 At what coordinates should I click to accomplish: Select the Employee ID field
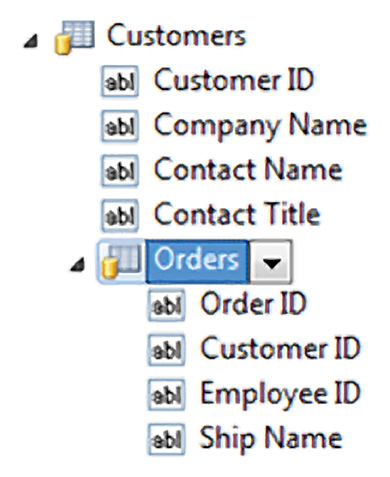pyautogui.click(x=281, y=395)
